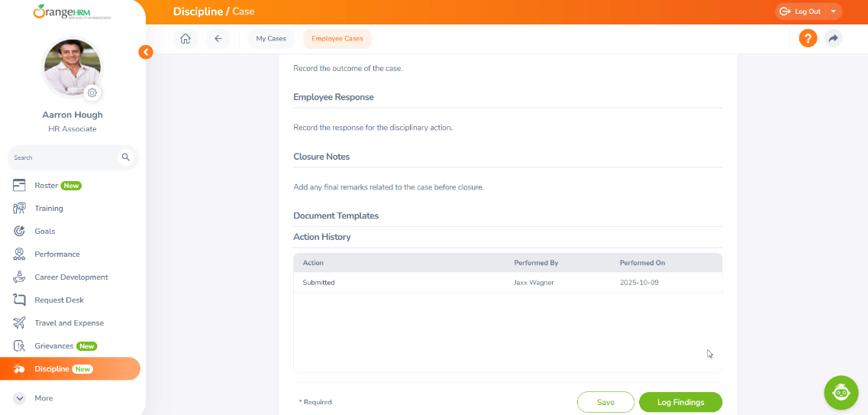Screen dimensions: 868x415
Task: Open Travel and Expense menu item
Action: (x=69, y=323)
